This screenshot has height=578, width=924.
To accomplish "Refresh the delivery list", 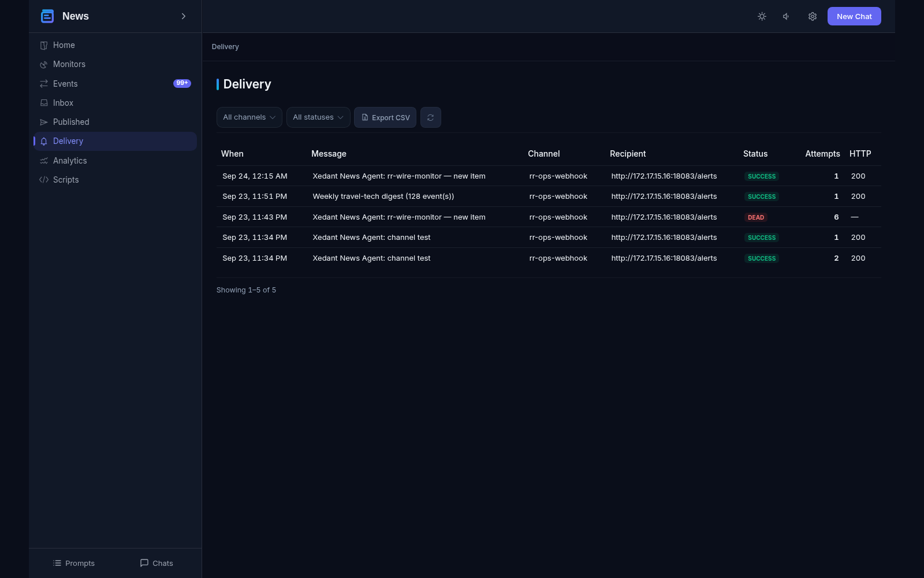I will coord(431,117).
